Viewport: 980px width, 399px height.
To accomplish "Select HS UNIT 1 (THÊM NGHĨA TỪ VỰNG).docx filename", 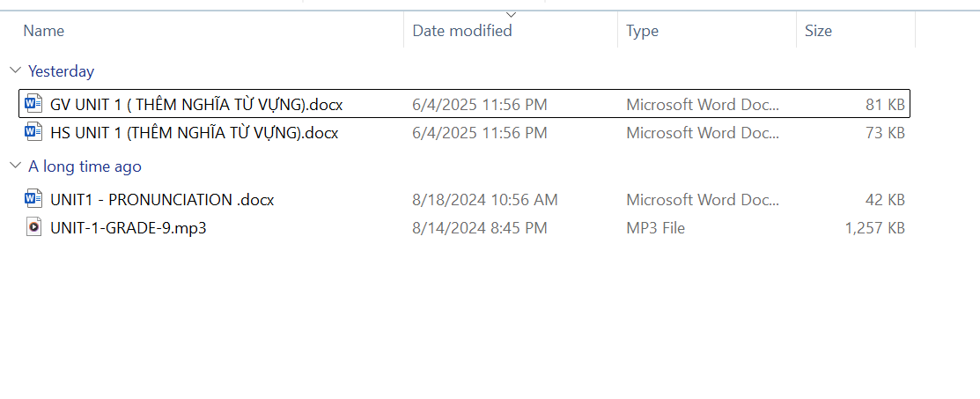I will pos(194,133).
